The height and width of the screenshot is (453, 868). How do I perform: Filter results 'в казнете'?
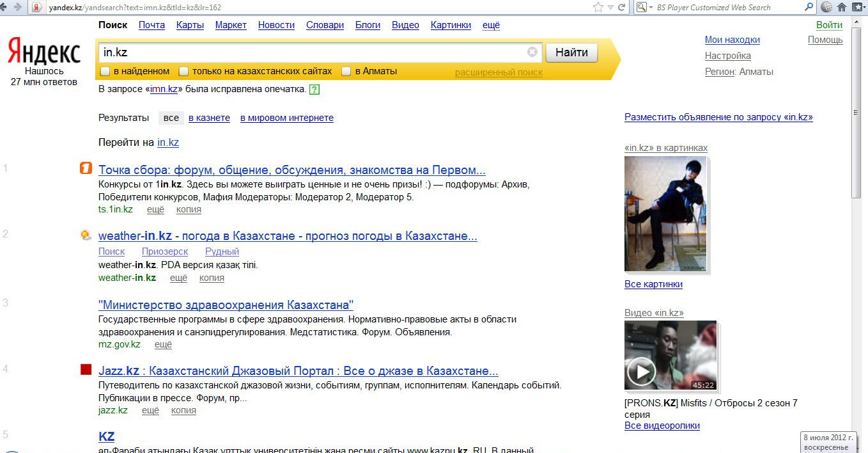(x=209, y=118)
